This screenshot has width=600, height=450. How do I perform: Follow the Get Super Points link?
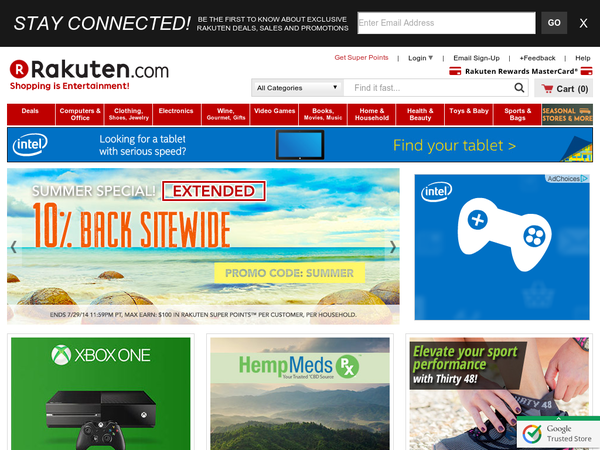[x=361, y=58]
